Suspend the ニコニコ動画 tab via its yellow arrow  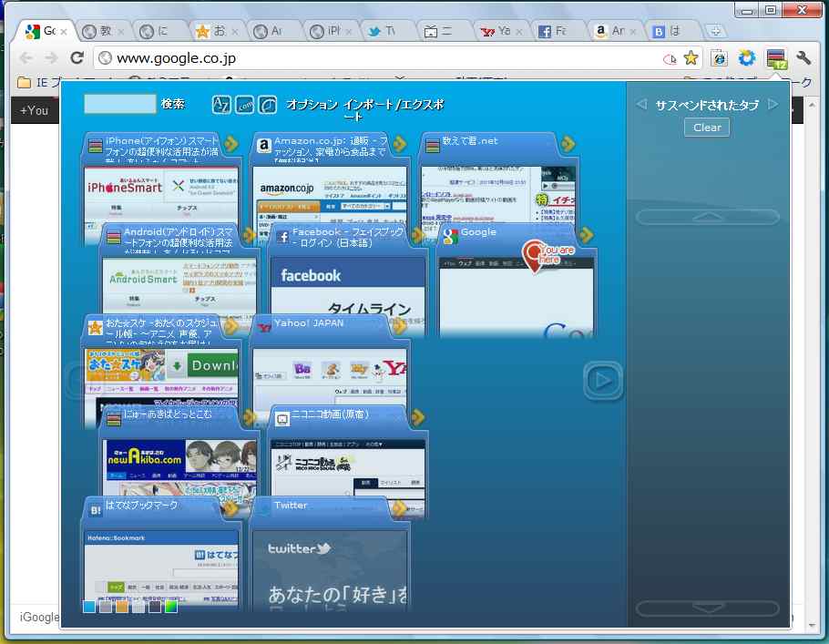pos(417,417)
